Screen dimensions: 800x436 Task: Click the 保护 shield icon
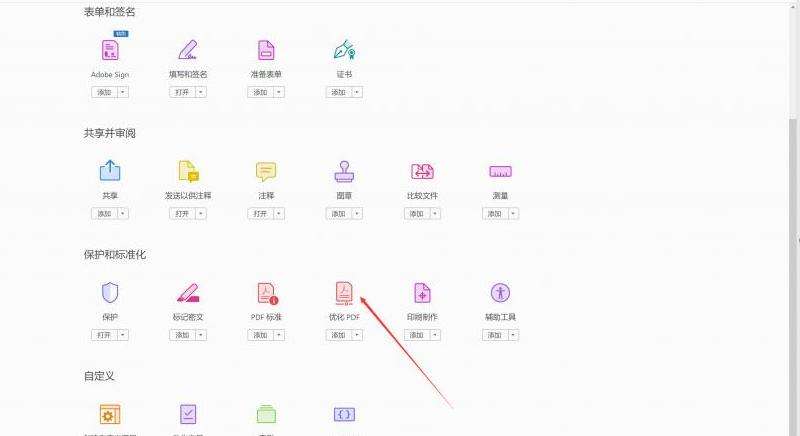110,293
